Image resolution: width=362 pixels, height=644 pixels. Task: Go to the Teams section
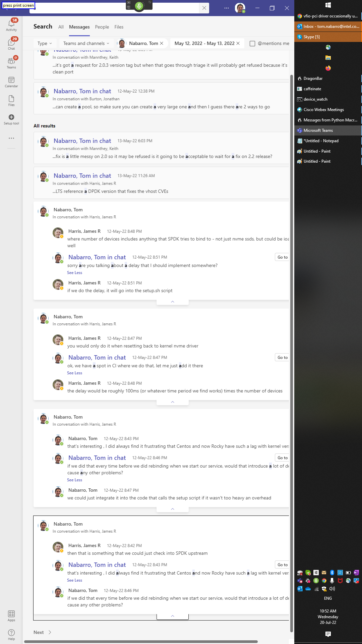(11, 62)
